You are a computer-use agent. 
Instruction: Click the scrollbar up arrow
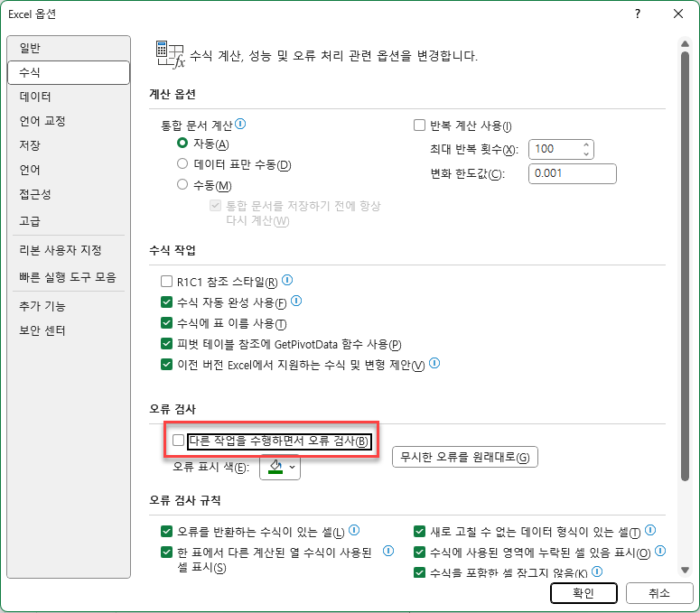pos(685,43)
